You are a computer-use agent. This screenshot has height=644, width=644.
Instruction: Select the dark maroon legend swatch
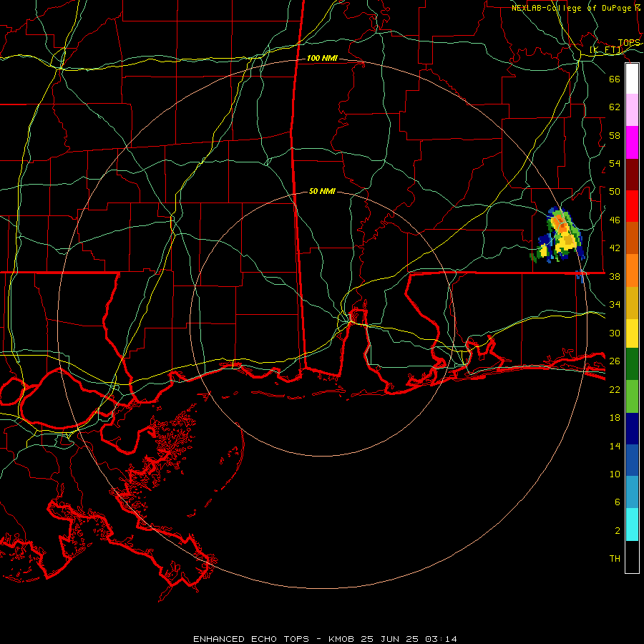click(632, 175)
